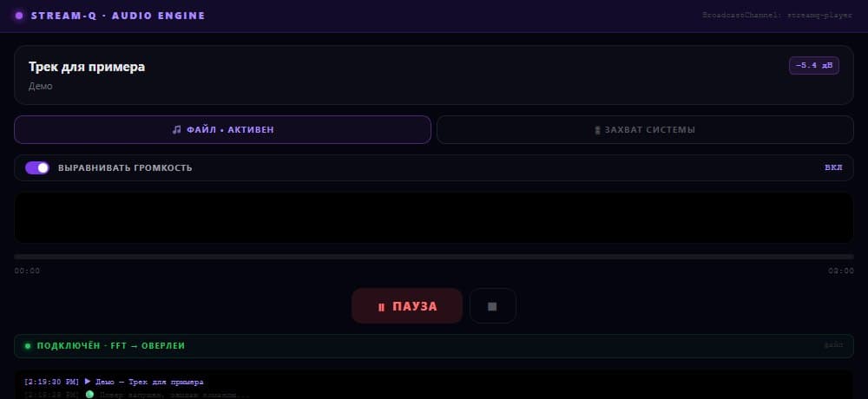
Task: Pause the track with the ПАУЗА button
Action: tap(407, 306)
